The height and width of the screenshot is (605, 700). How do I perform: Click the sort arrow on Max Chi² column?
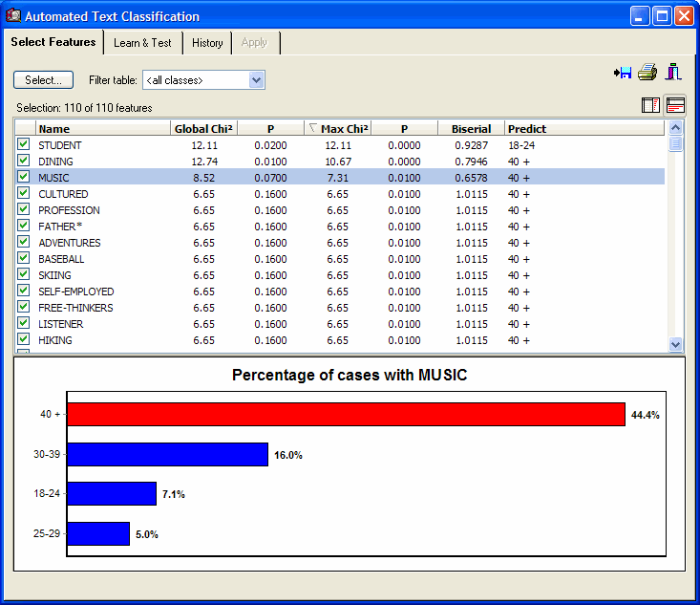pyautogui.click(x=312, y=128)
